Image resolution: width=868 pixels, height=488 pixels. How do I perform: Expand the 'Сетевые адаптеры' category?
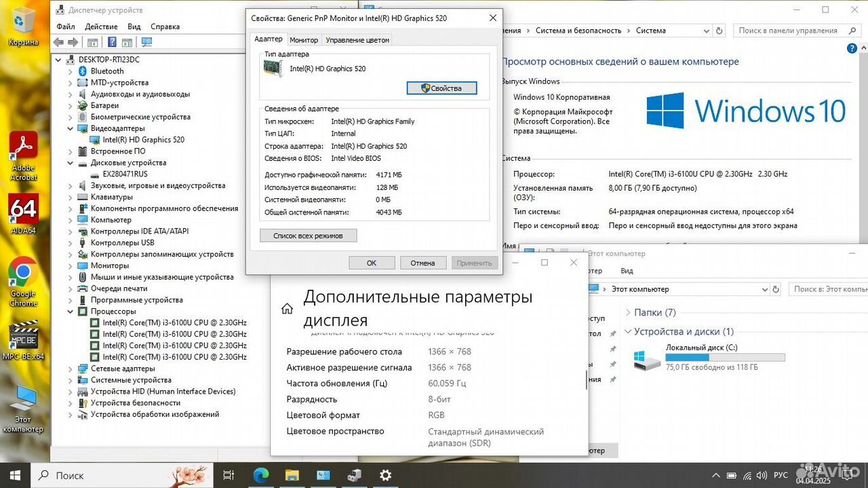(71, 369)
